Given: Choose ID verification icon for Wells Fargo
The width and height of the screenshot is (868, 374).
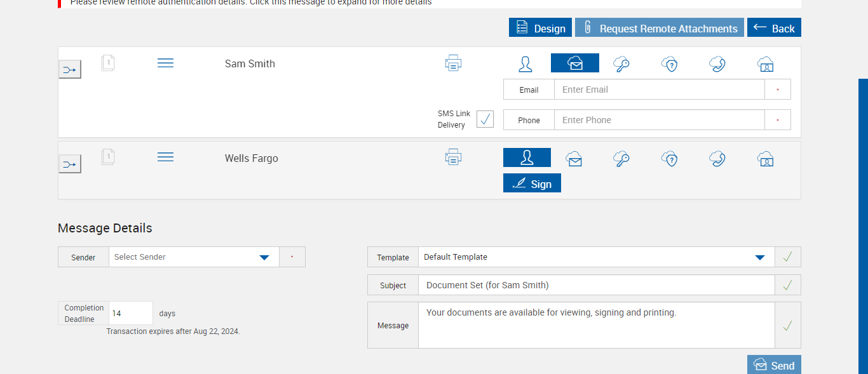Looking at the screenshot, I should pos(765,158).
